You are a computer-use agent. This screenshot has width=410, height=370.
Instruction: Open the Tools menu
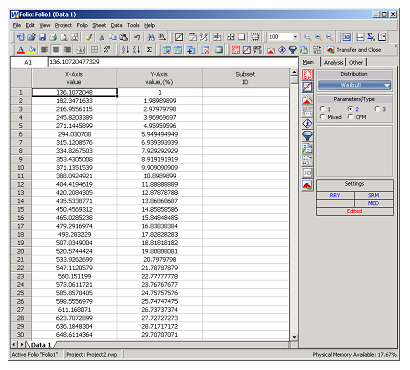[x=133, y=25]
